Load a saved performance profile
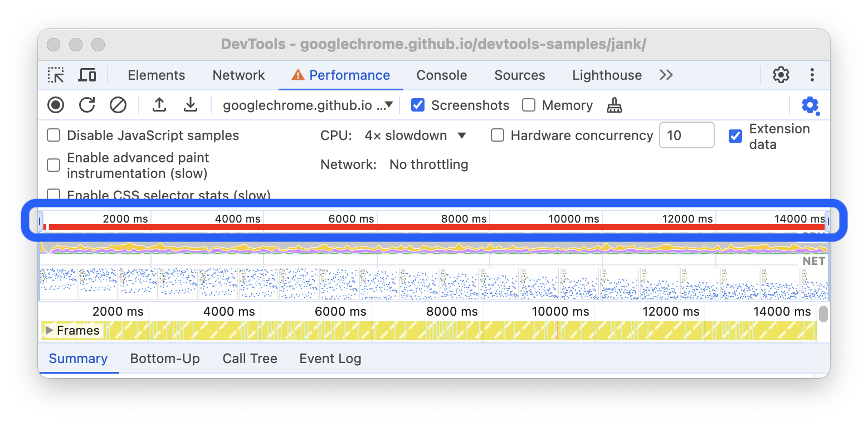Image resolution: width=868 pixels, height=425 pixels. [159, 105]
